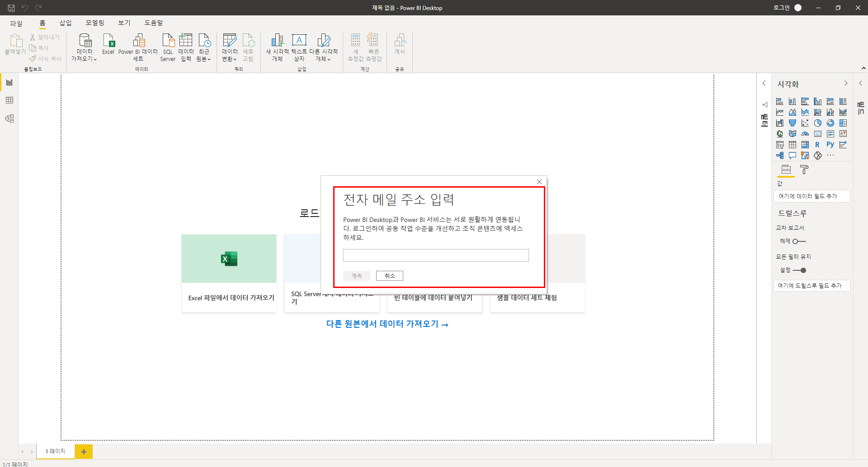Click the SQL Server ribbon button
This screenshot has height=467, width=868.
coord(168,47)
